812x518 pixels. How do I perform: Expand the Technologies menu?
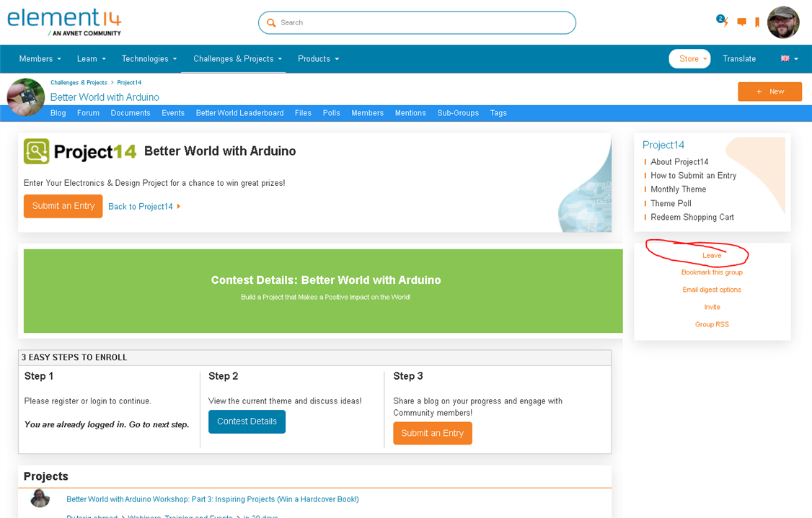coord(149,59)
